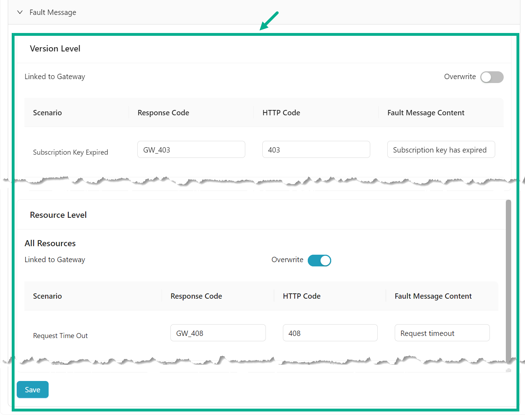The height and width of the screenshot is (420, 525).
Task: Disable the All Resources Overwrite toggle
Action: coord(319,260)
